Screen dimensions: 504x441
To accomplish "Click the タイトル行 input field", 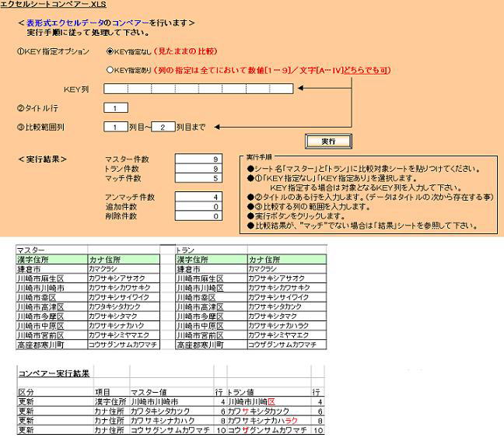I will [115, 108].
